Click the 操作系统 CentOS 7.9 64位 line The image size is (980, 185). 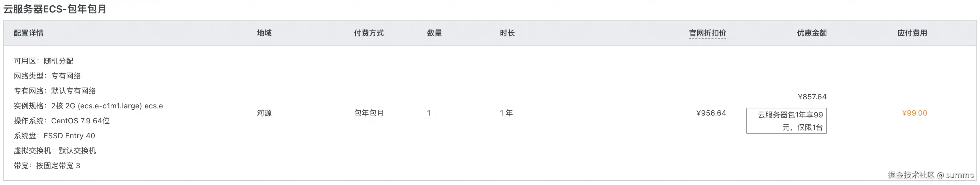pyautogui.click(x=62, y=121)
